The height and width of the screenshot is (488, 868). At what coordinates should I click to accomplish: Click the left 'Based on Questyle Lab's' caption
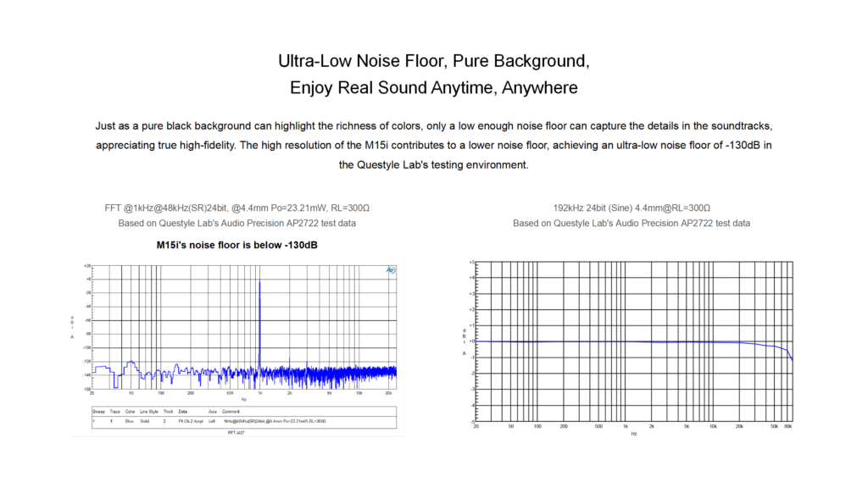236,224
